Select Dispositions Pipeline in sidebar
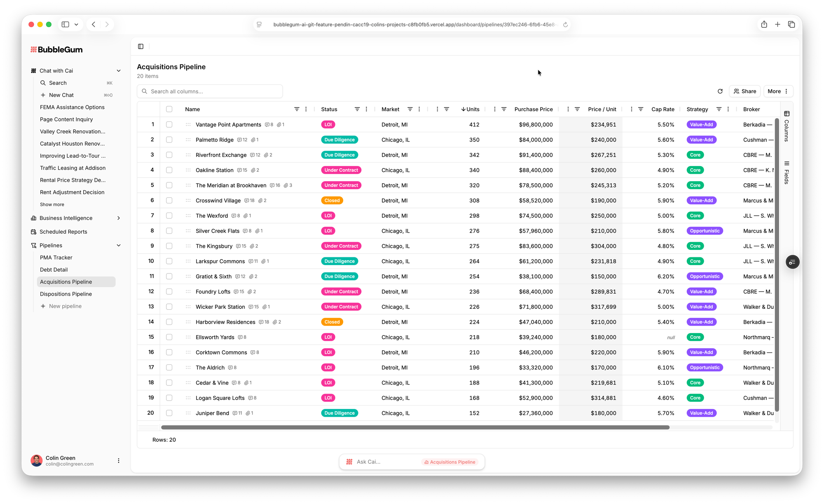The height and width of the screenshot is (504, 824). click(66, 294)
